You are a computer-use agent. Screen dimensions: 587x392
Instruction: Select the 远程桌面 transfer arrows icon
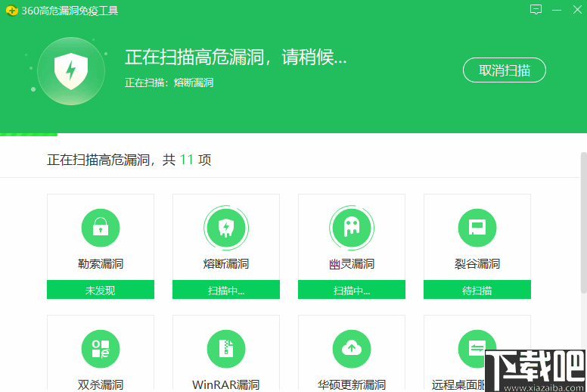pyautogui.click(x=477, y=349)
